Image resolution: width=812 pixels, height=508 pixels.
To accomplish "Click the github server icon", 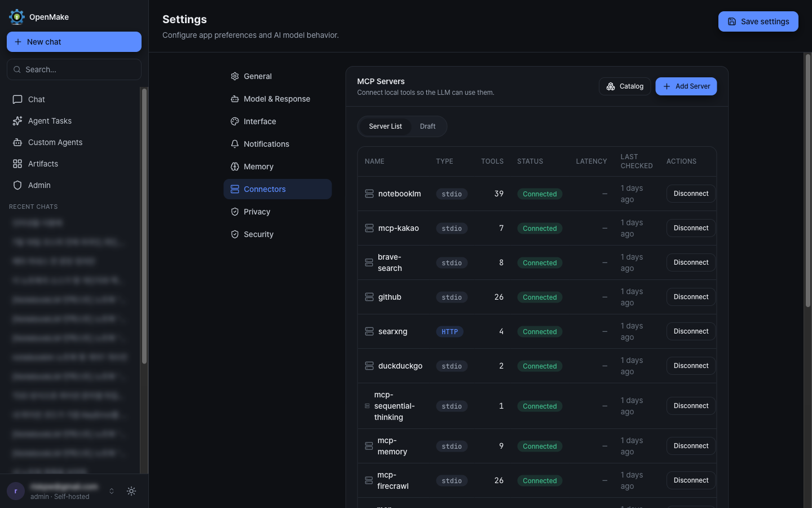I will (x=369, y=297).
